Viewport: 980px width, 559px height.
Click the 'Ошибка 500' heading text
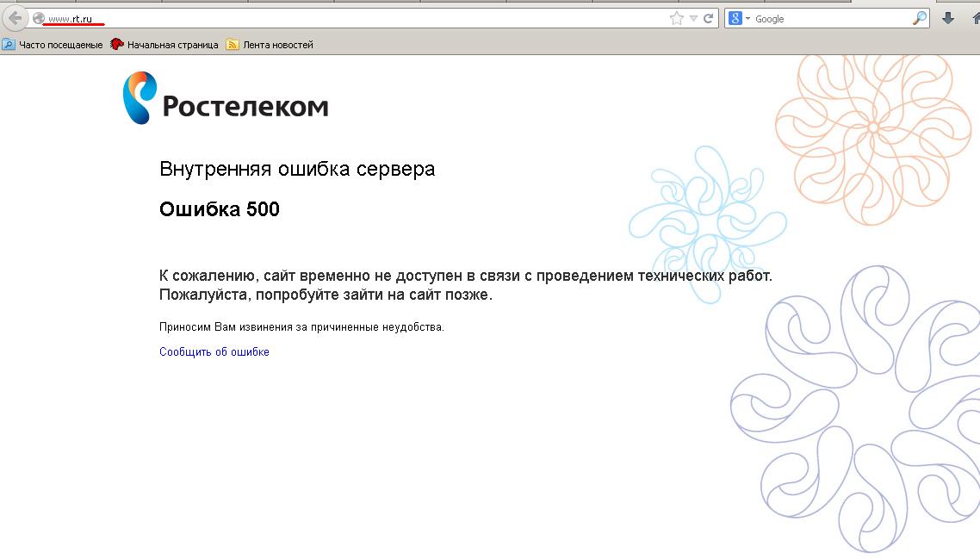220,209
